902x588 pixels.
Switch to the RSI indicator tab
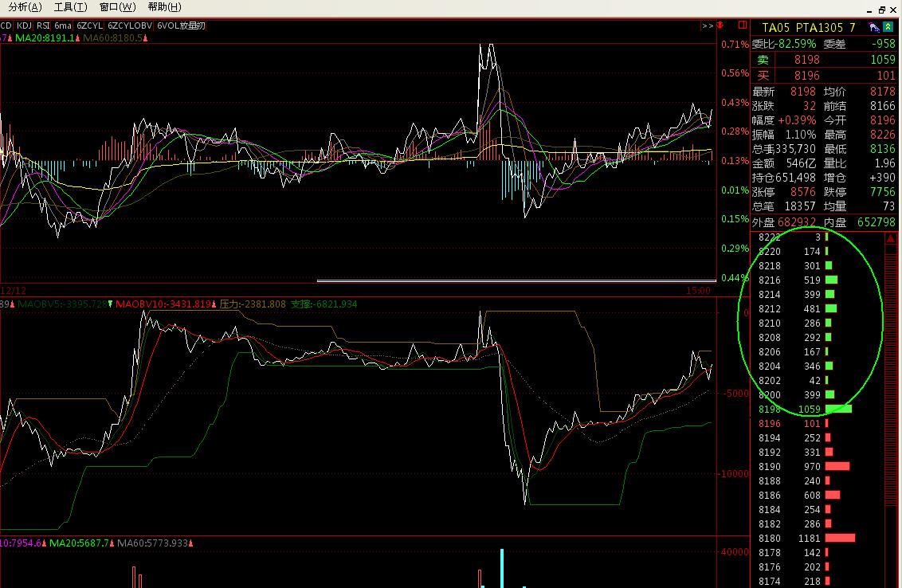43,25
